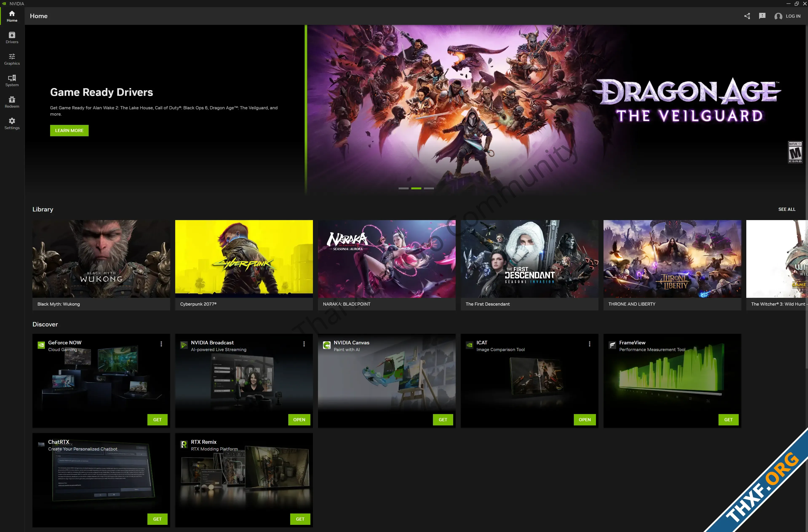Open the Drivers section
Screen dimensions: 808x532
click(12, 38)
